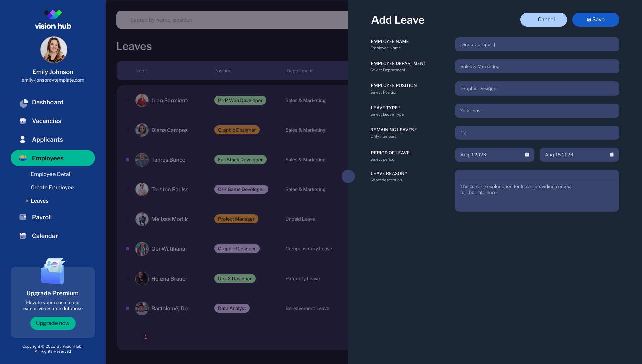The image size is (642, 364).
Task: Click the round panel handle on drawer edge
Action: (348, 176)
